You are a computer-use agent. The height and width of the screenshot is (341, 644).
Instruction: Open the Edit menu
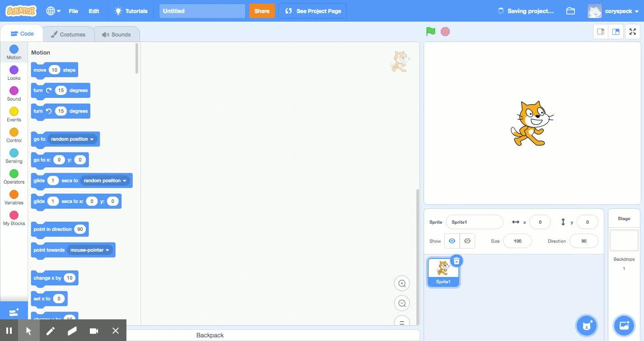coord(94,11)
